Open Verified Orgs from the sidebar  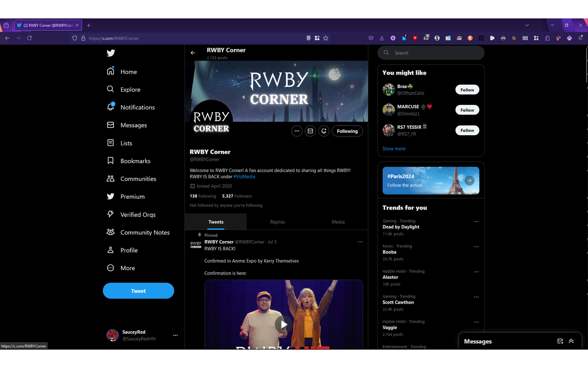click(131, 214)
